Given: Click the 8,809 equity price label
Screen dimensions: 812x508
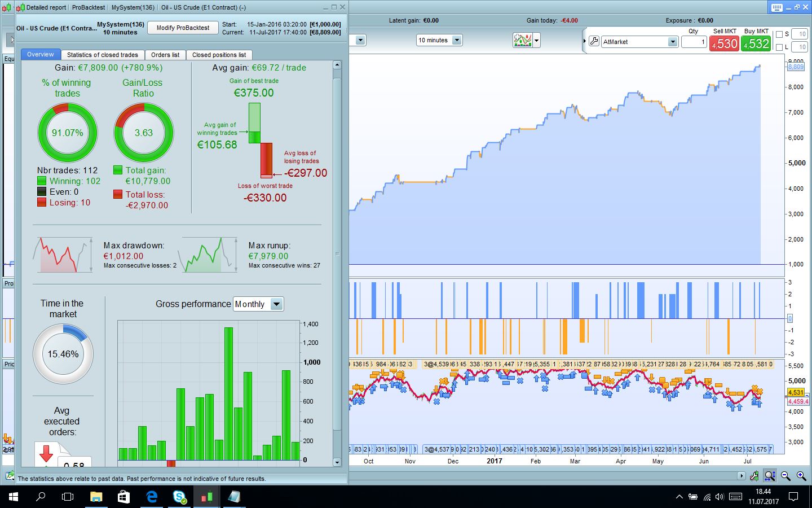Looking at the screenshot, I should point(796,67).
